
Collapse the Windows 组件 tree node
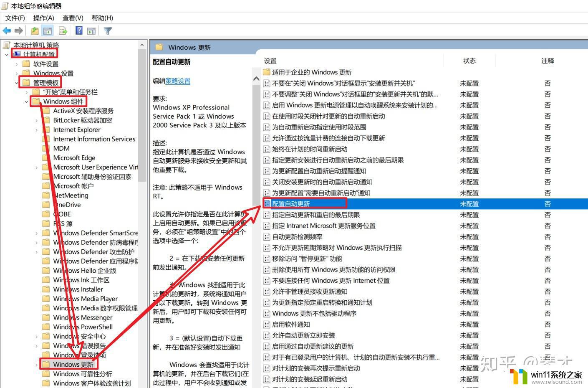pos(27,101)
